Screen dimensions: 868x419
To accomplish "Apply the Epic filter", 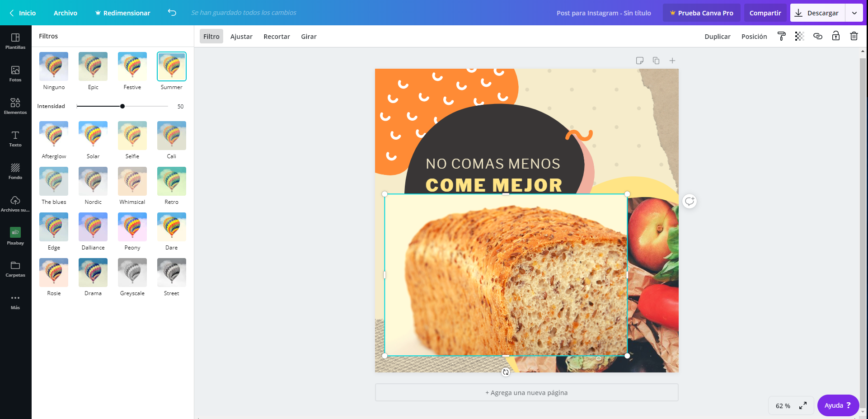I will (x=93, y=66).
